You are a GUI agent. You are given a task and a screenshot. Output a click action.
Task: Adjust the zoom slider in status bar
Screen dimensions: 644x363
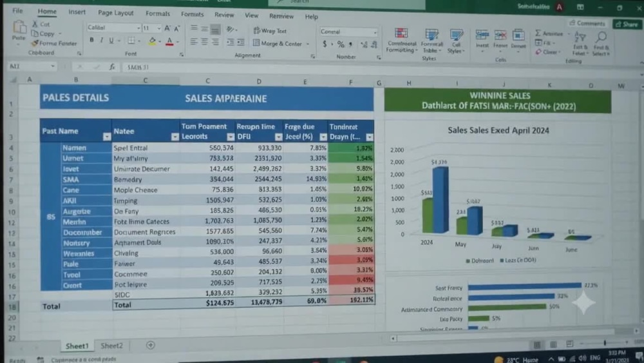pos(605,343)
